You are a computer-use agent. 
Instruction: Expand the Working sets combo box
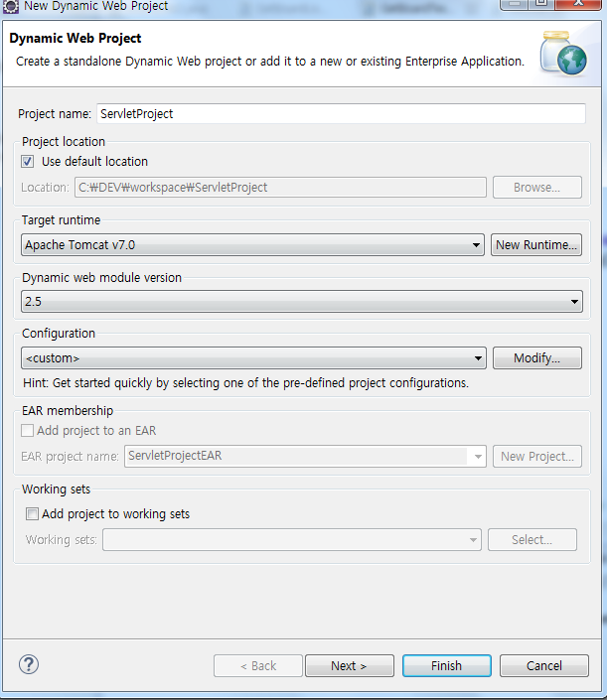(292, 540)
